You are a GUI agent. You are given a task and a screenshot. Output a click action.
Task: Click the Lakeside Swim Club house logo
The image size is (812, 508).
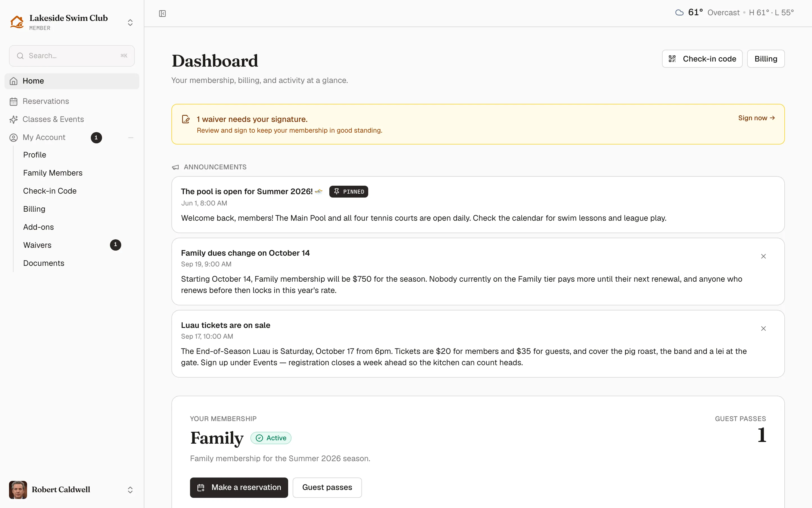click(x=17, y=22)
